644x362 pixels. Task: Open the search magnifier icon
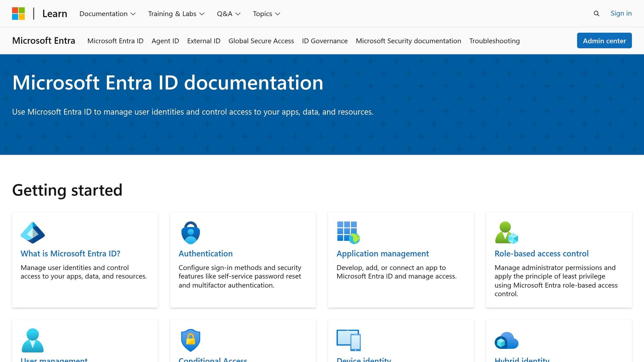(596, 14)
